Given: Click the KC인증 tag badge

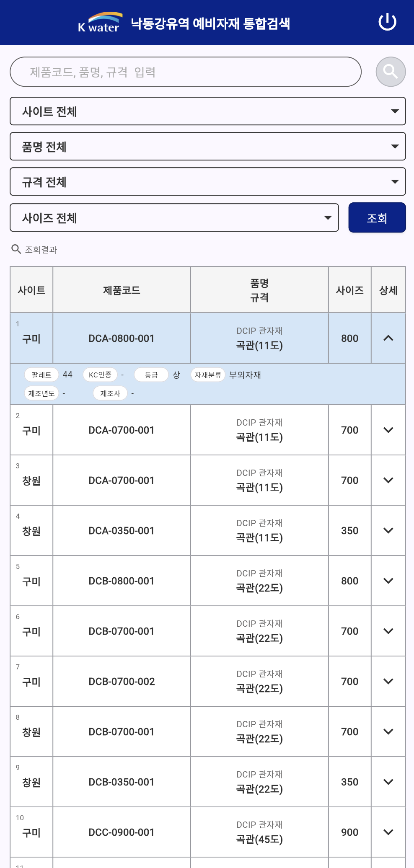Looking at the screenshot, I should click(101, 375).
